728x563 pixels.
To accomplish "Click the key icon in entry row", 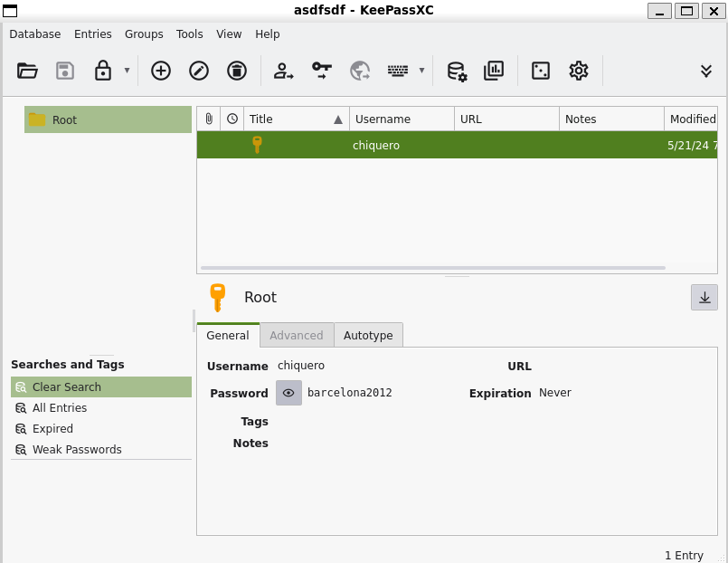I will tap(257, 145).
